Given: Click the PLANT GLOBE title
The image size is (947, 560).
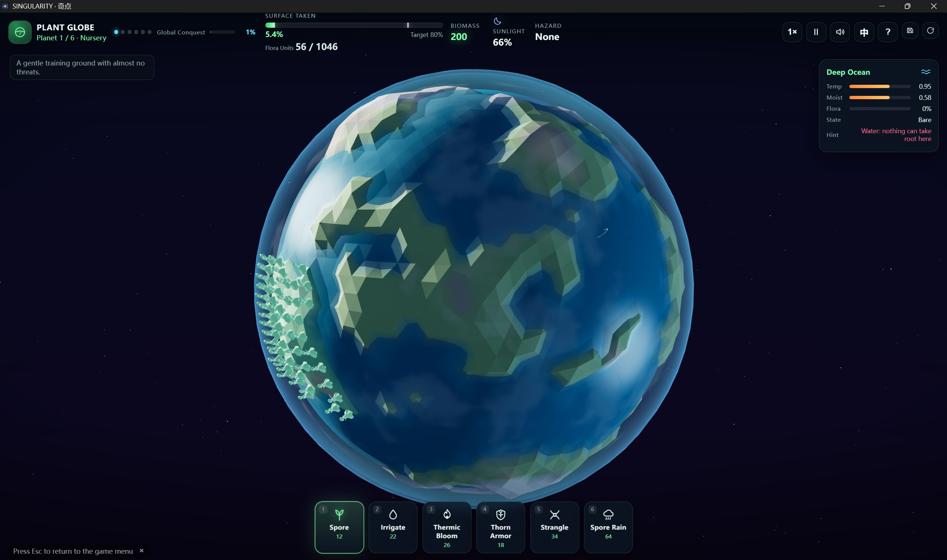Looking at the screenshot, I should pos(65,27).
